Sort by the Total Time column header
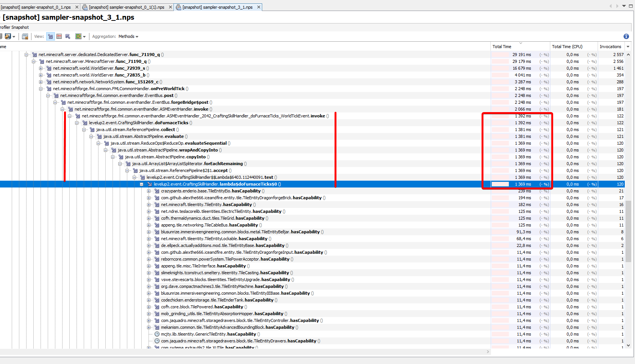Viewport: 635px width, 364px height. [x=520, y=47]
